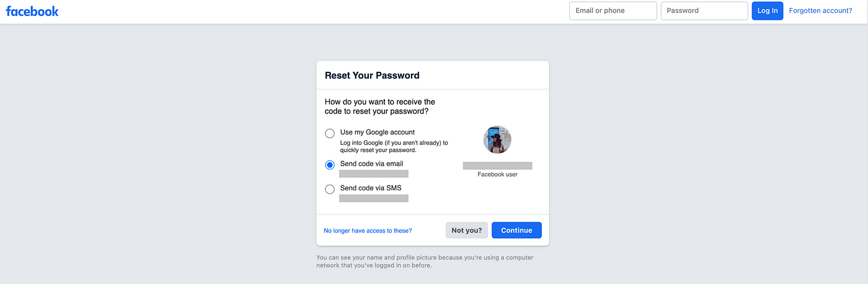868x284 pixels.
Task: Click the Log In button
Action: click(768, 11)
